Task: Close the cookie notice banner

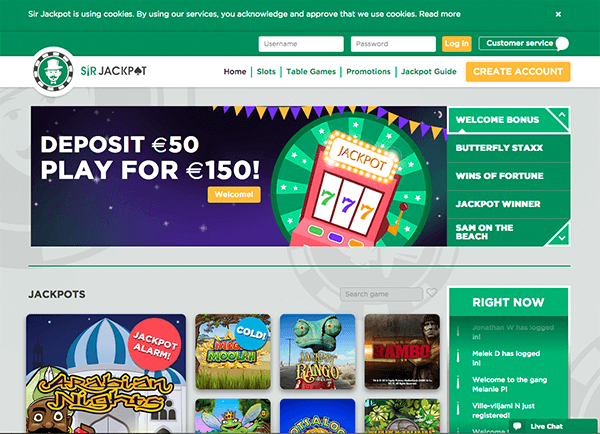Action: (x=558, y=14)
